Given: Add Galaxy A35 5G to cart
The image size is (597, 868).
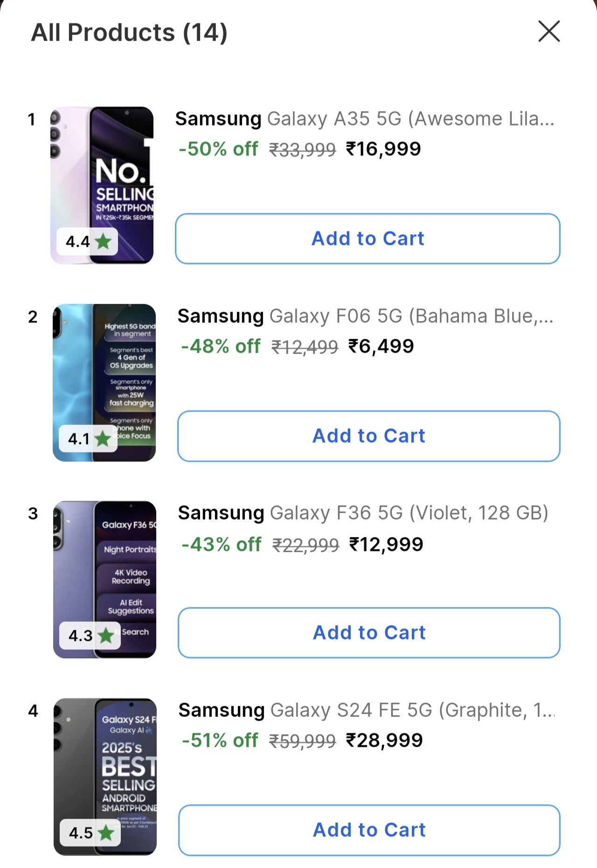Looking at the screenshot, I should [x=368, y=239].
